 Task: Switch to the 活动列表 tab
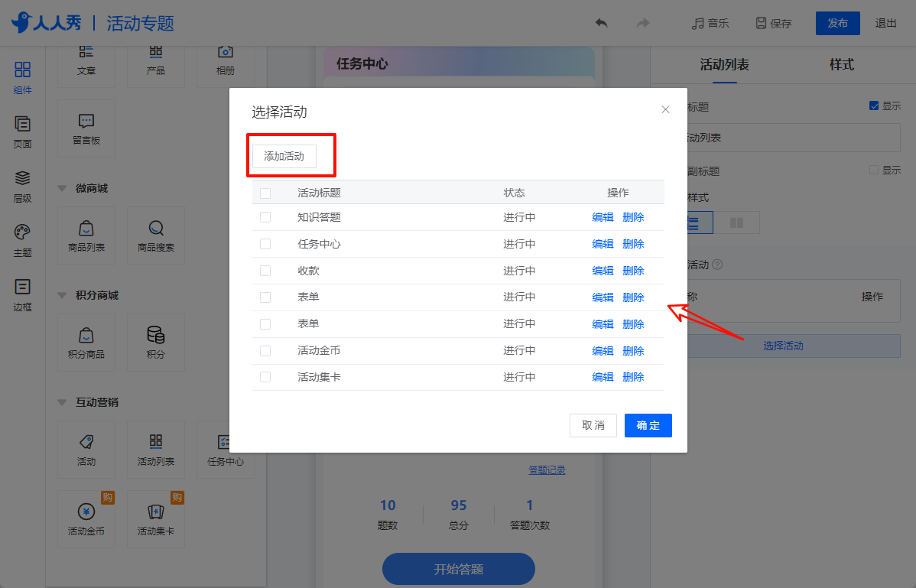(724, 65)
